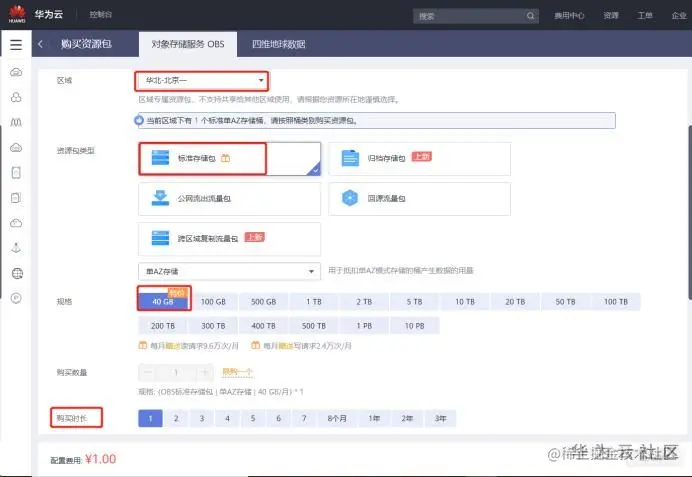Click the 公网流出流量包 download icon
692x477 pixels.
tap(160, 198)
